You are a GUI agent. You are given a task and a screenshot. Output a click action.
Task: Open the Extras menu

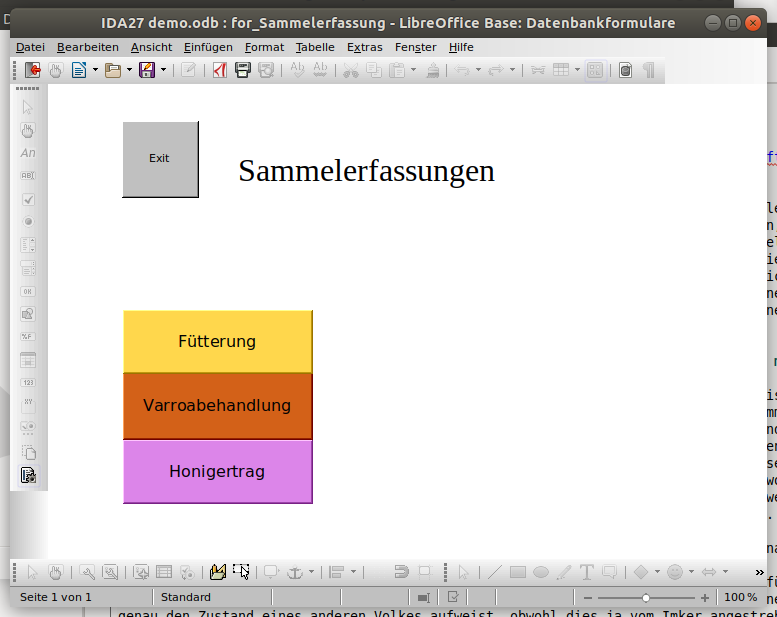tap(365, 47)
